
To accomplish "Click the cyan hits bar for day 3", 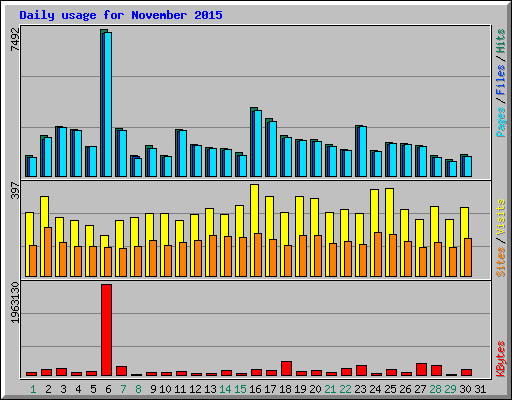I will (x=63, y=152).
